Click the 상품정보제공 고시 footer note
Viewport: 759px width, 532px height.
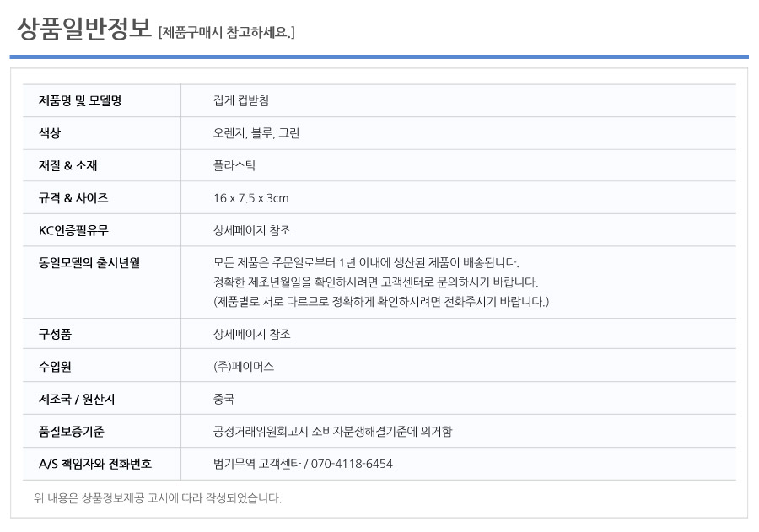158,498
